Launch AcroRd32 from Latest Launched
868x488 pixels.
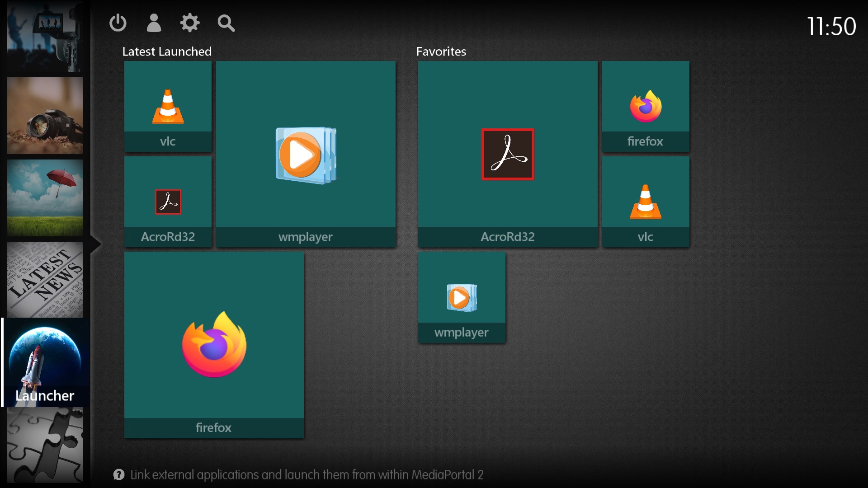click(x=168, y=202)
